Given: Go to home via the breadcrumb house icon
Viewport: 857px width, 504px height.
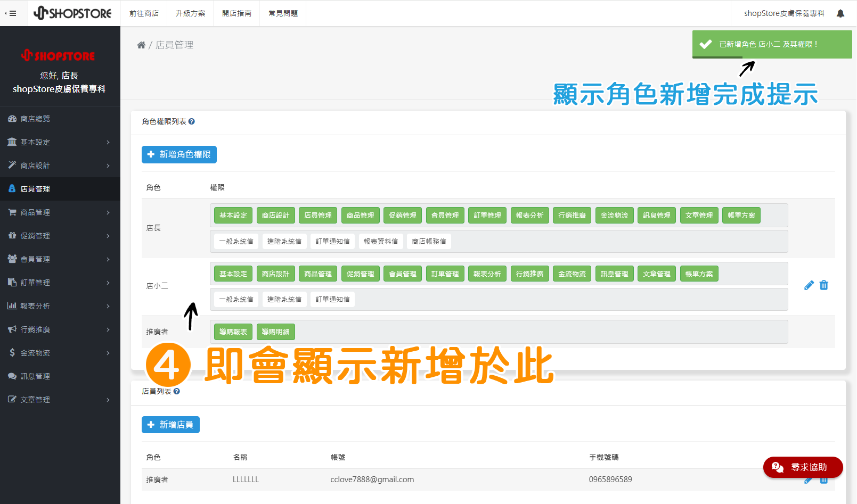Looking at the screenshot, I should tap(141, 45).
